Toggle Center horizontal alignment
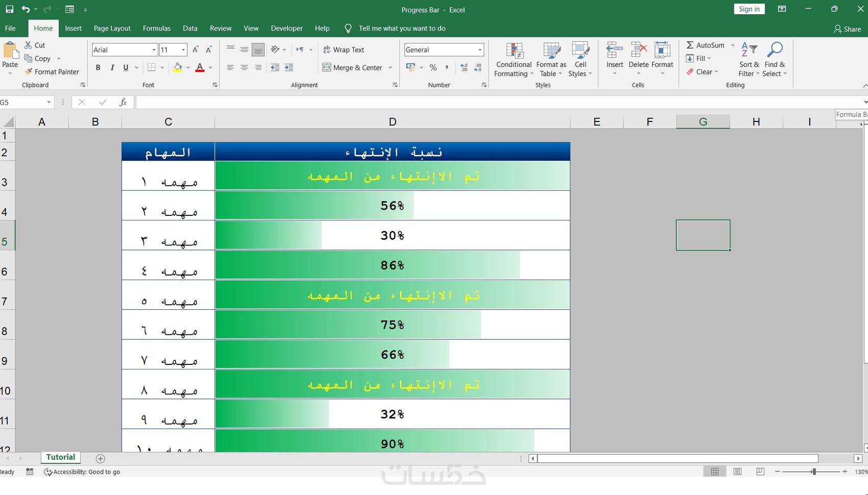 click(x=245, y=67)
